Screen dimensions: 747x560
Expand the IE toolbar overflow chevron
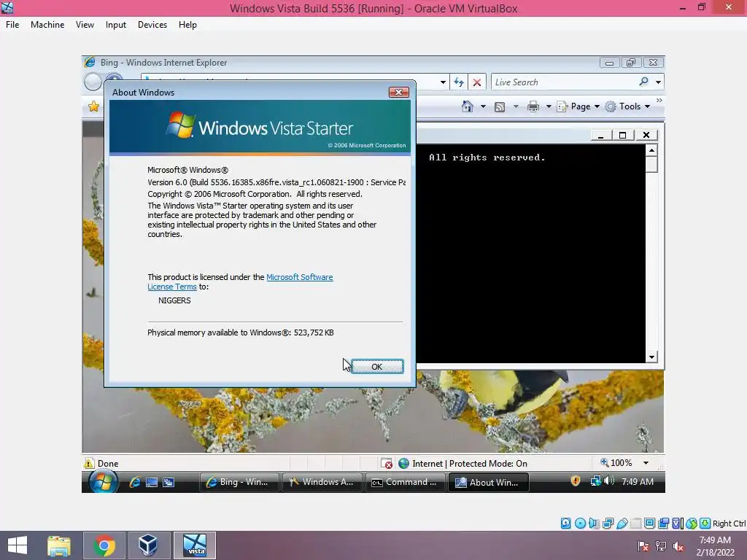(659, 101)
